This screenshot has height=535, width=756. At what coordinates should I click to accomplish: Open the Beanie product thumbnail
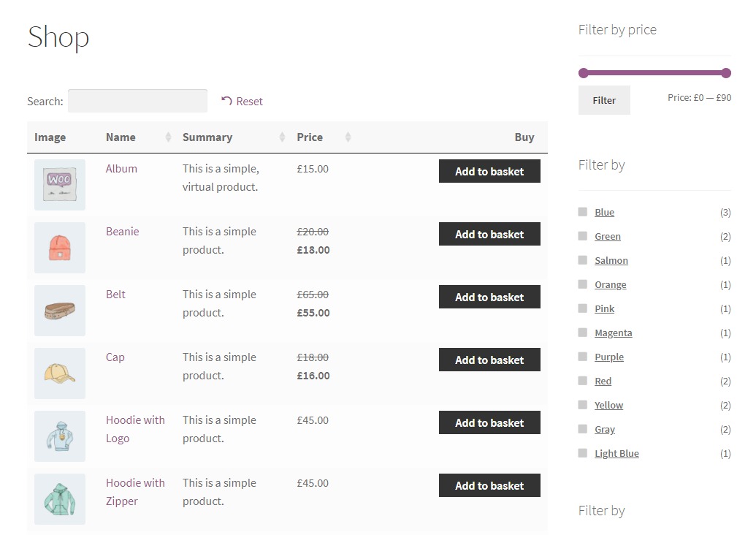tap(59, 247)
